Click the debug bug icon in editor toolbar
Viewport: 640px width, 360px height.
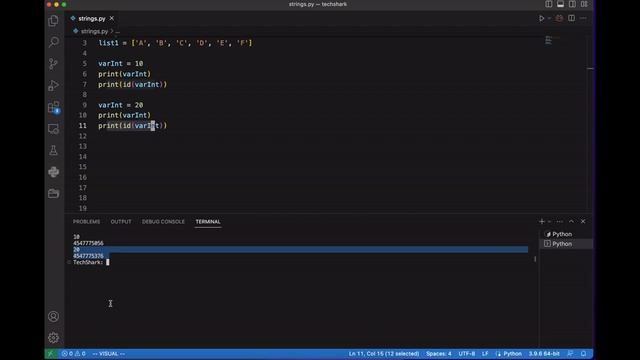pos(559,18)
